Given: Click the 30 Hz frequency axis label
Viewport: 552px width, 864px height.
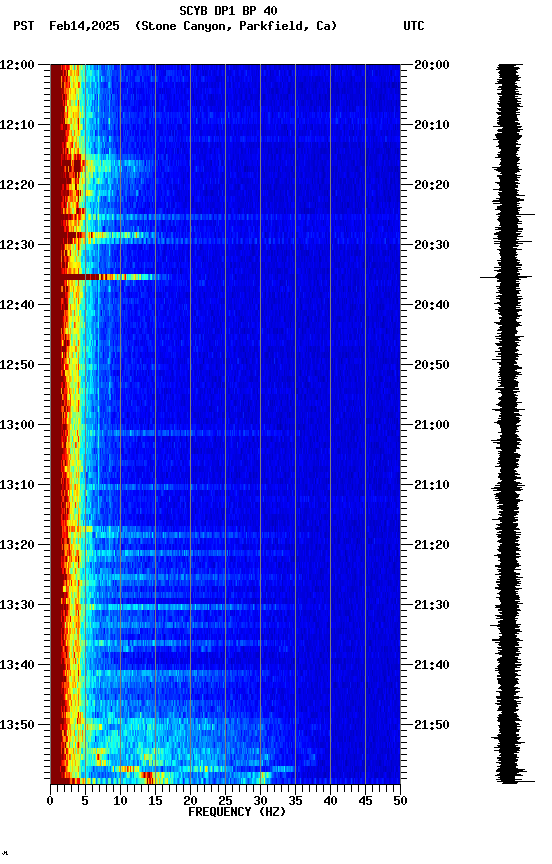Looking at the screenshot, I should click(261, 801).
